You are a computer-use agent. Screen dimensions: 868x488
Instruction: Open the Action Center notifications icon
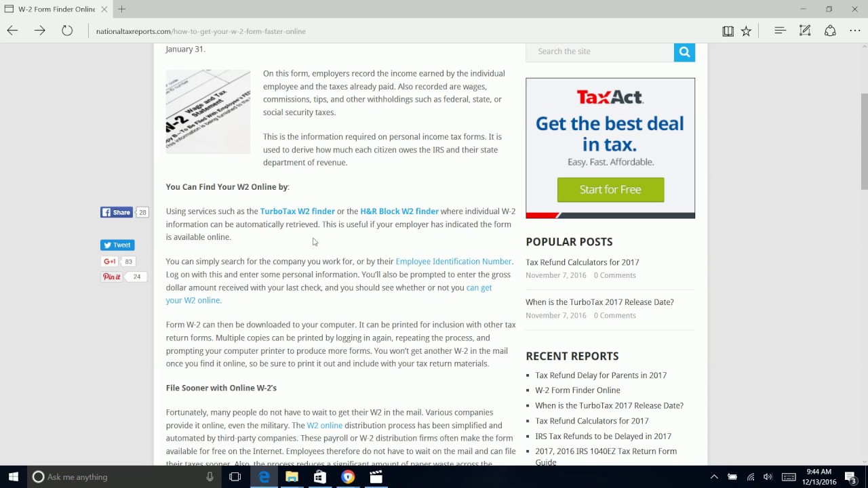(851, 476)
